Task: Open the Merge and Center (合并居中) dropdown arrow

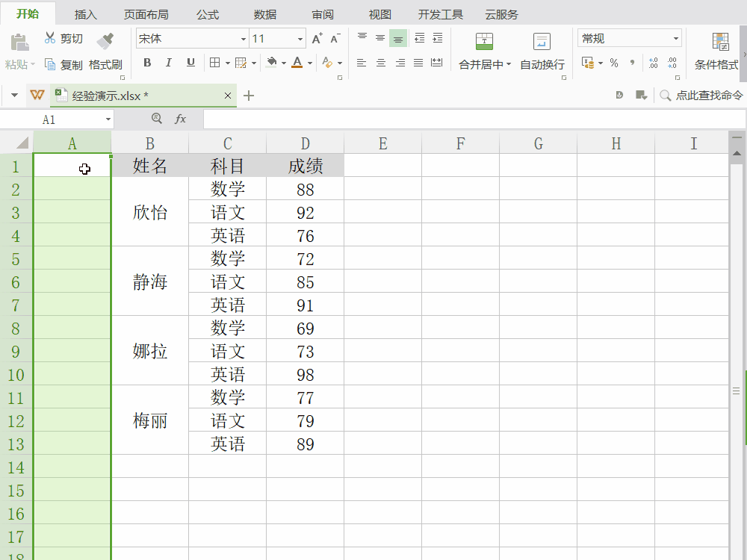Action: [509, 65]
